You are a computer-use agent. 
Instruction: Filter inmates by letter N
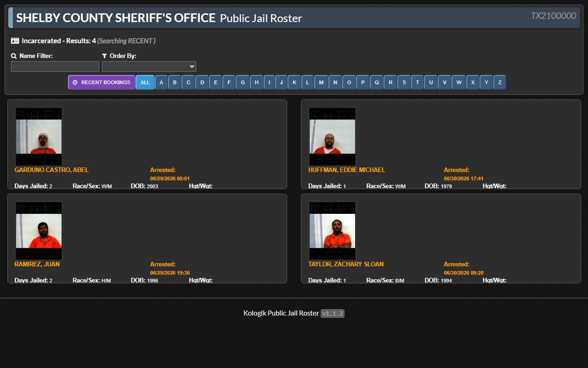click(x=335, y=82)
